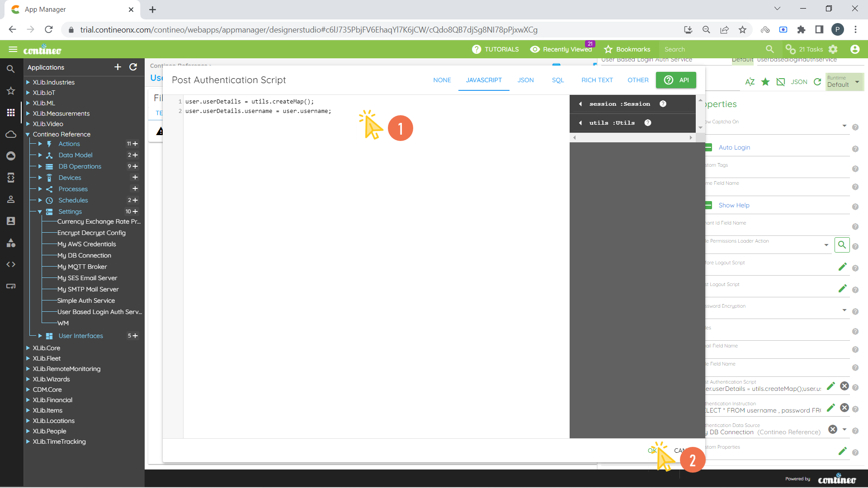Click the green API button
Image resolution: width=868 pixels, height=488 pixels.
[x=676, y=80]
